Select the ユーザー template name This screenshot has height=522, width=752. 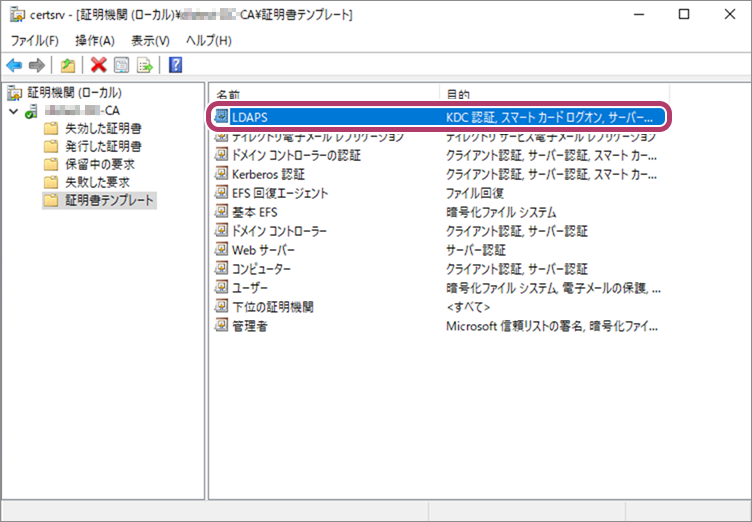pyautogui.click(x=250, y=288)
